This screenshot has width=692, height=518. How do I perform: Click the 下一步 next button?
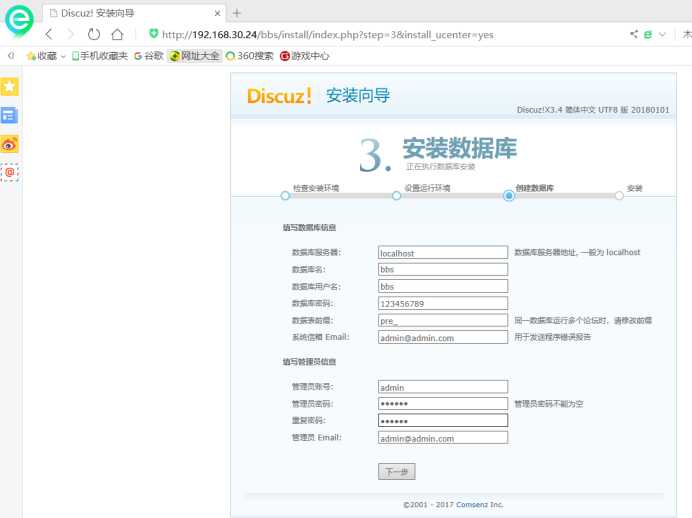pyautogui.click(x=396, y=472)
